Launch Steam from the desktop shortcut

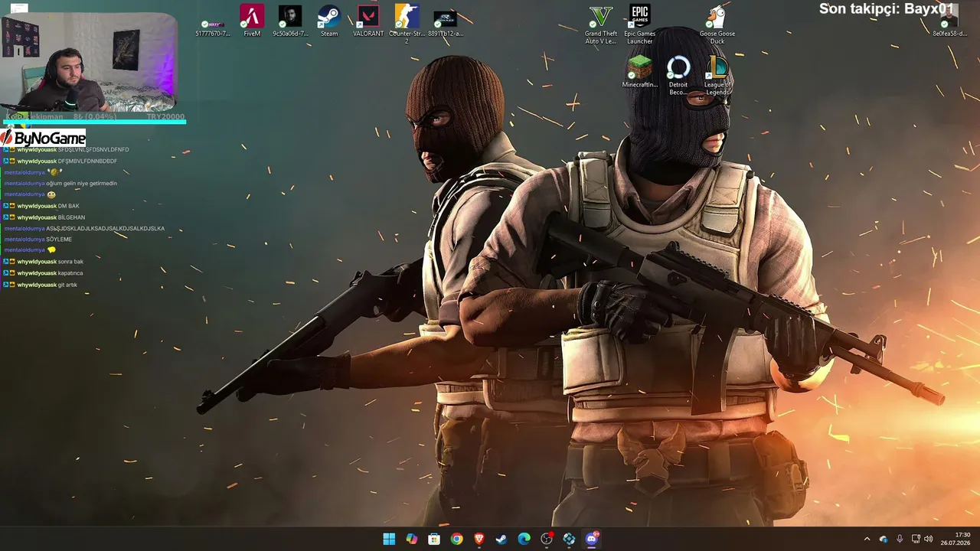click(329, 21)
